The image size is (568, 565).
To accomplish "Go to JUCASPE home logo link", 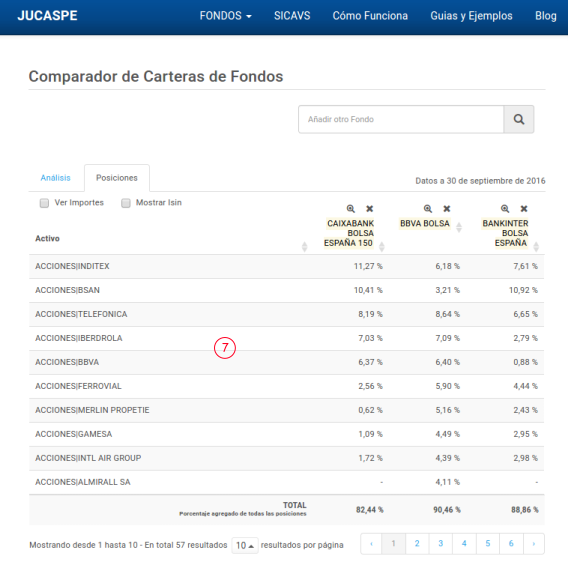I will tap(47, 16).
